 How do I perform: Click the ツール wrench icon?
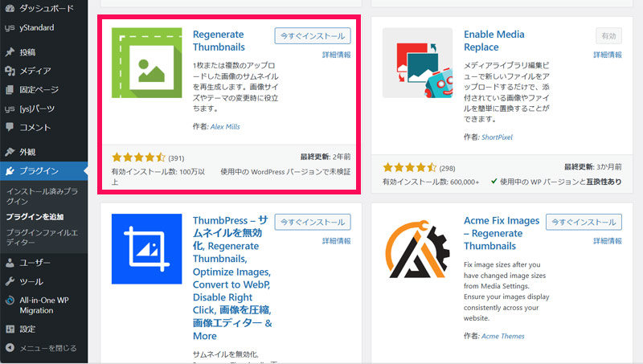click(x=10, y=281)
